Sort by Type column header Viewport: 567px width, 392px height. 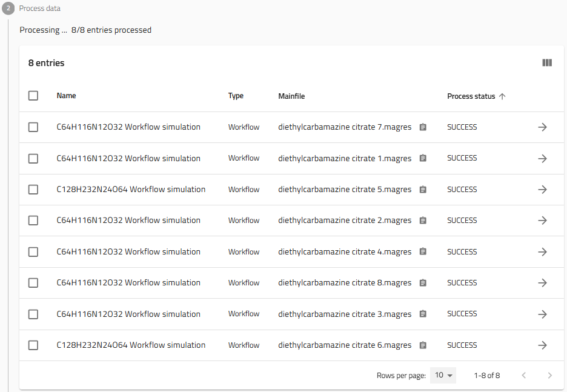pyautogui.click(x=236, y=96)
